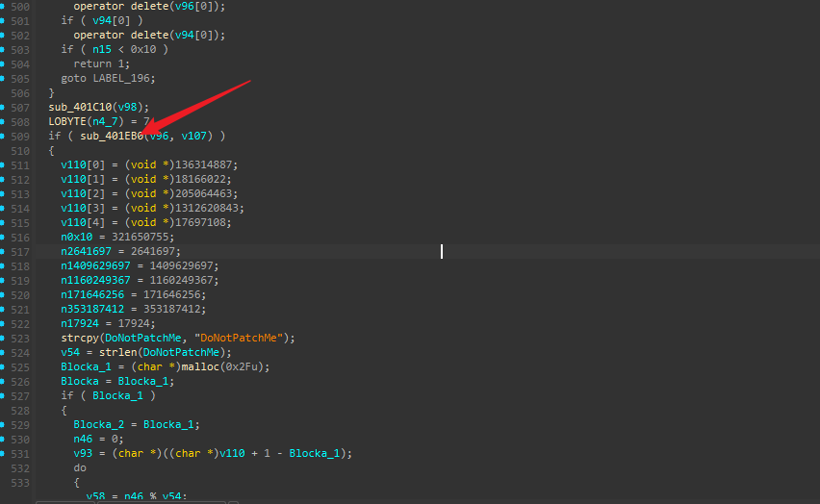Click the LOBYTE macro on line 508
The width and height of the screenshot is (820, 504).
67,121
